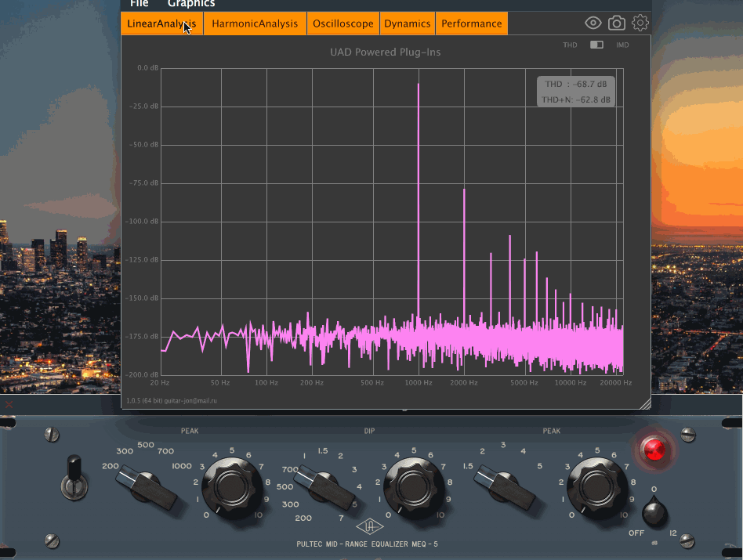Open the File menu

click(x=139, y=4)
